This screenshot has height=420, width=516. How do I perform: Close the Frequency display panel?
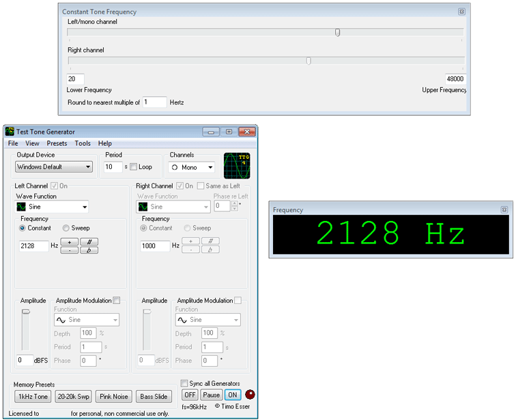click(x=504, y=210)
